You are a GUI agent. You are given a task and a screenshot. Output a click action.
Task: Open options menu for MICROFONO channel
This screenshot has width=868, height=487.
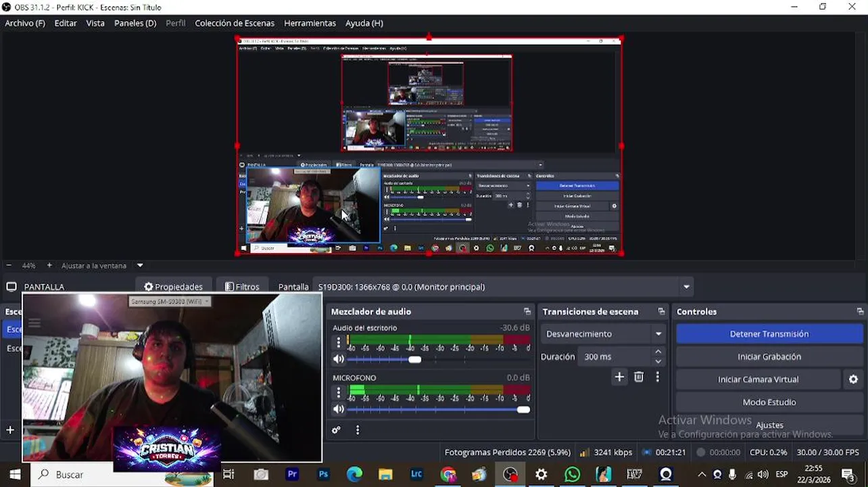339,392
